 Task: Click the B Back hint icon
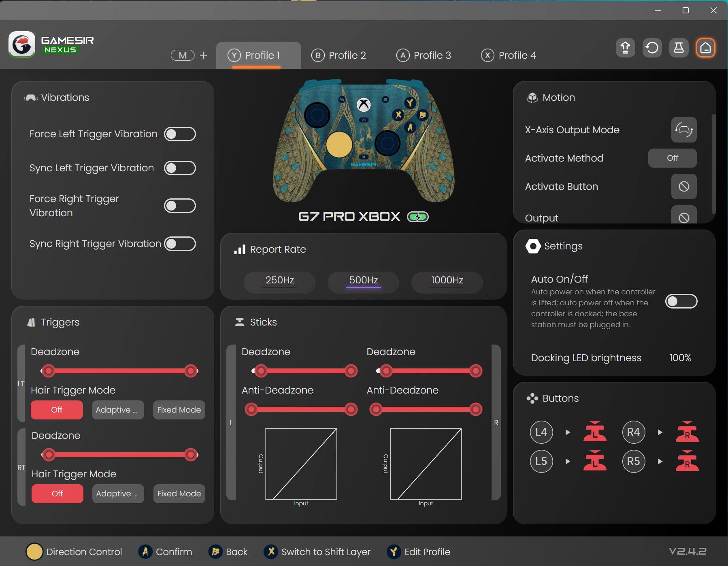215,551
